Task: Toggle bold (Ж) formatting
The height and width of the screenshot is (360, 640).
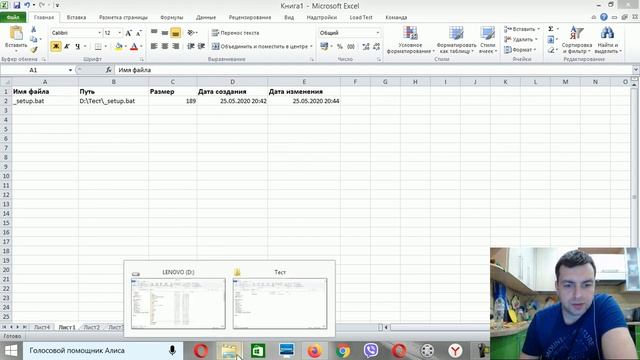Action: [x=56, y=46]
